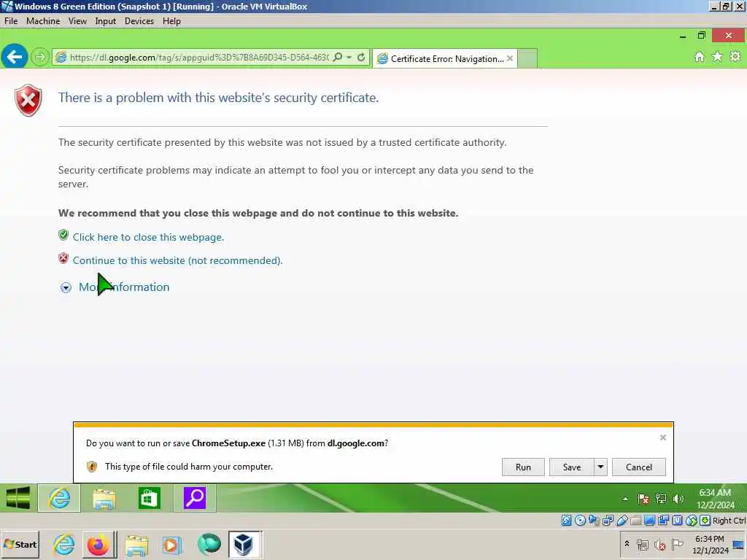Open Internet Explorer on the host taskbar
Viewport: 747px width, 560px height.
[64, 545]
